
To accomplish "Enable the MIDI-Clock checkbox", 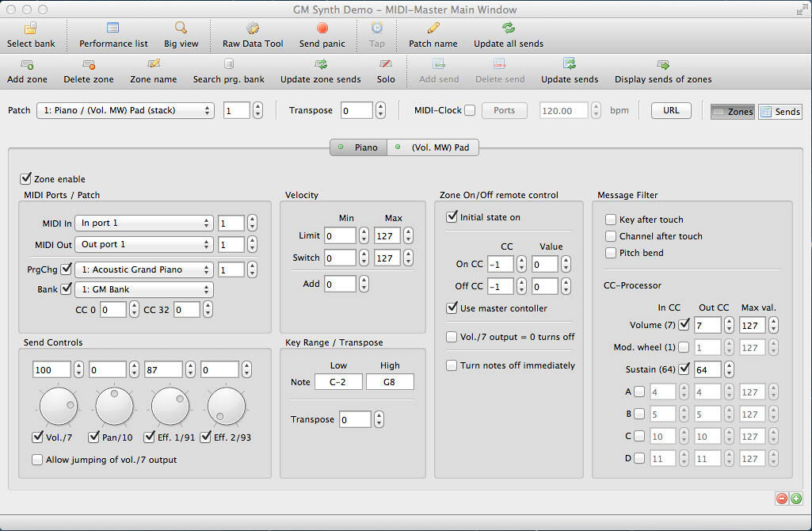I will [470, 110].
